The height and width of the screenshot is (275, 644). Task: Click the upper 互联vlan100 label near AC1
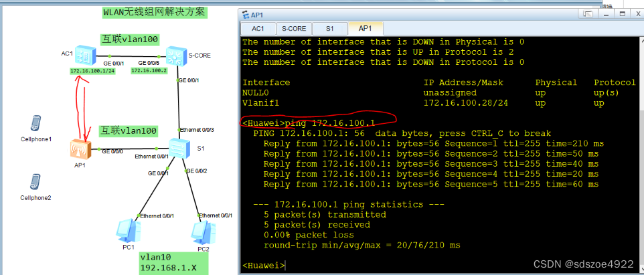pyautogui.click(x=130, y=39)
